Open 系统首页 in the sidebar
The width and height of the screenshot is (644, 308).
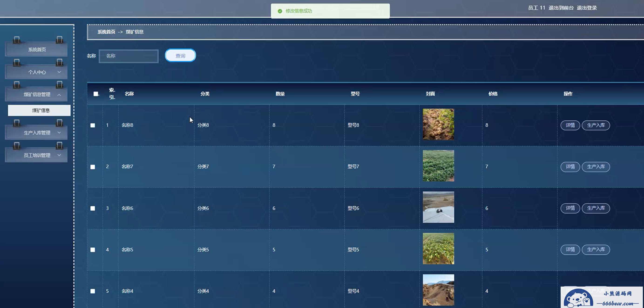pyautogui.click(x=37, y=50)
